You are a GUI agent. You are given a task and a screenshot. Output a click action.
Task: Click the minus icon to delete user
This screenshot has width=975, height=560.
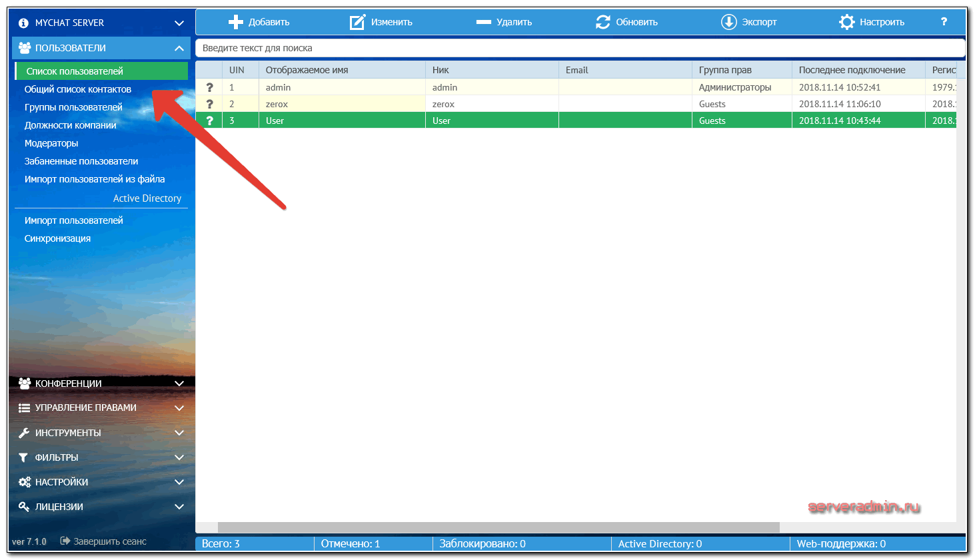pyautogui.click(x=483, y=22)
